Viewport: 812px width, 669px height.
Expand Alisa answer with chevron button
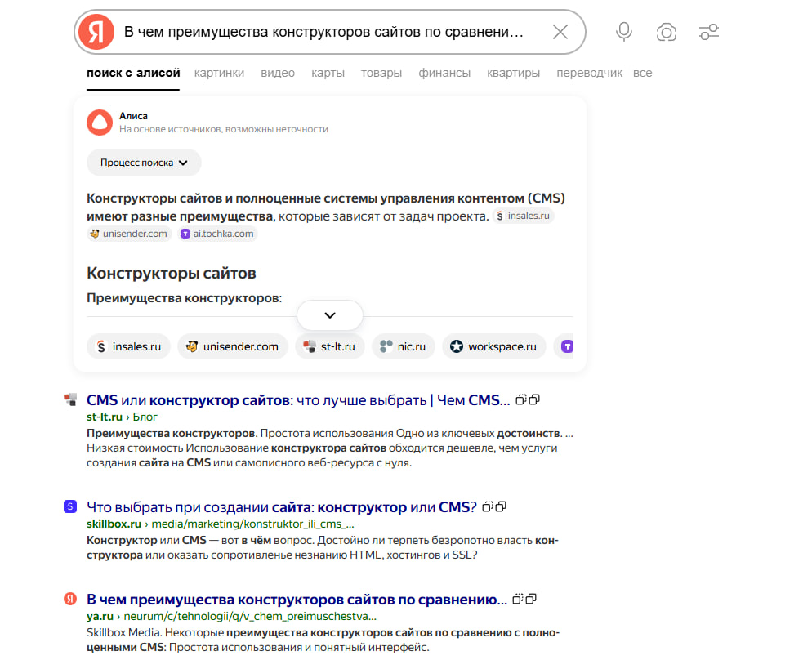pos(330,315)
